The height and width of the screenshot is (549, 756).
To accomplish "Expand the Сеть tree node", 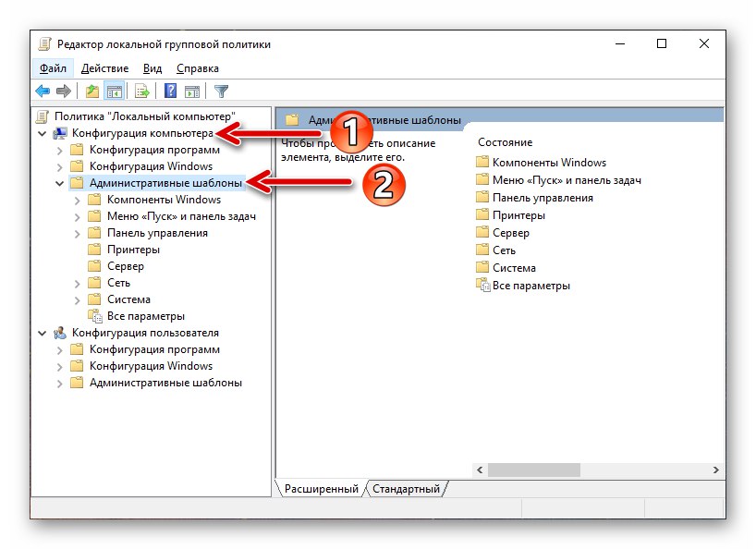I will click(77, 284).
